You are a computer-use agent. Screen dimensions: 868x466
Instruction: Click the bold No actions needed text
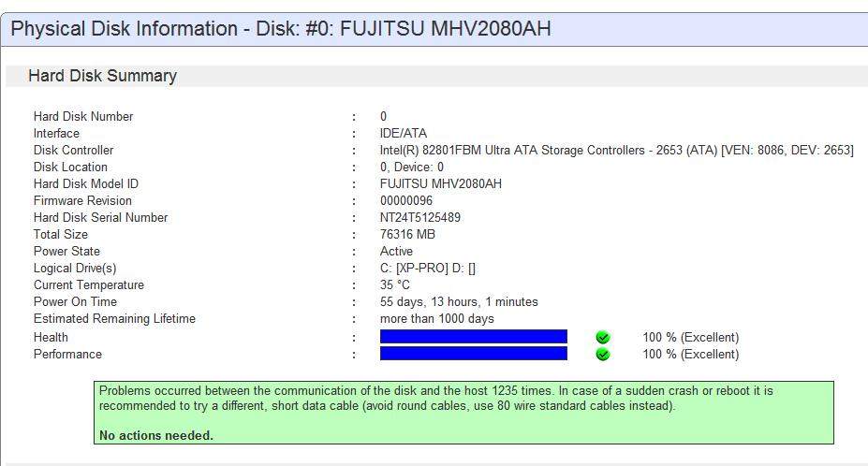click(156, 435)
